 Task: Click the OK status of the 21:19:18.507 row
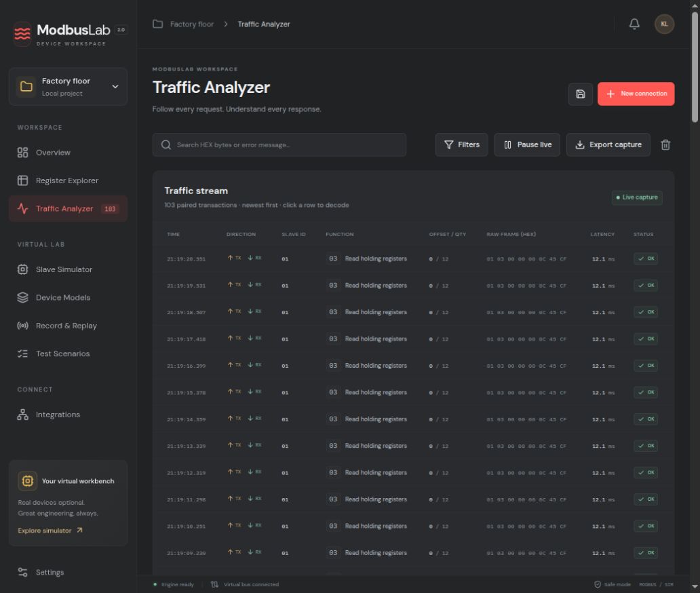pos(646,312)
